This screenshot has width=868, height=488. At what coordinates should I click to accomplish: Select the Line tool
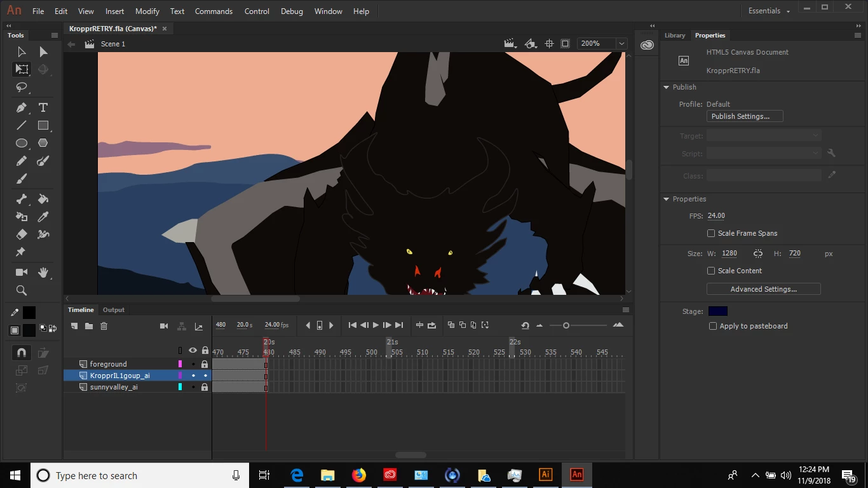(x=22, y=125)
